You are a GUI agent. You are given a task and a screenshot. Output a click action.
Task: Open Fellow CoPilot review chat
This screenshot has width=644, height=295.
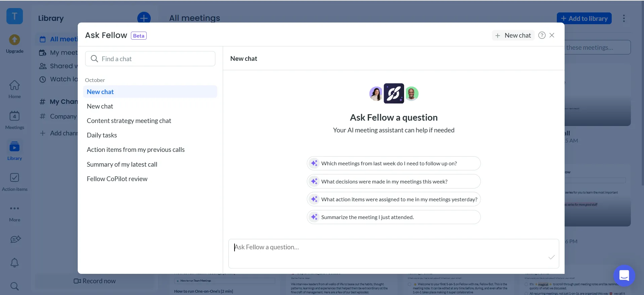point(150,179)
